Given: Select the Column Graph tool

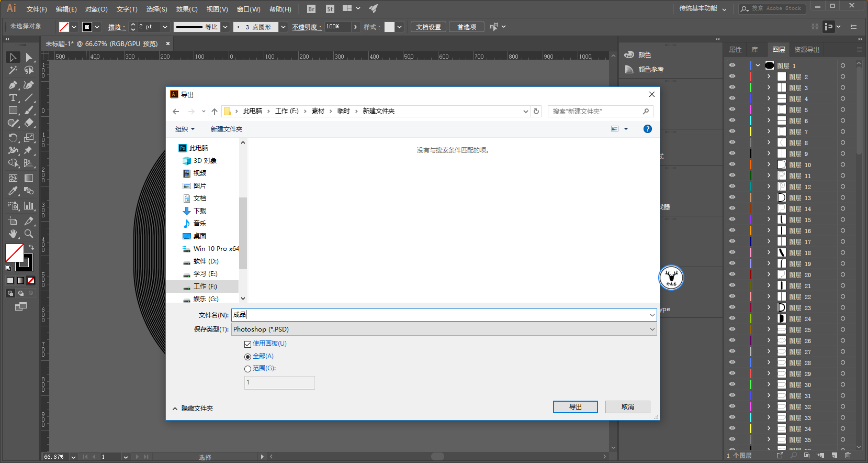Looking at the screenshot, I should pyautogui.click(x=29, y=206).
